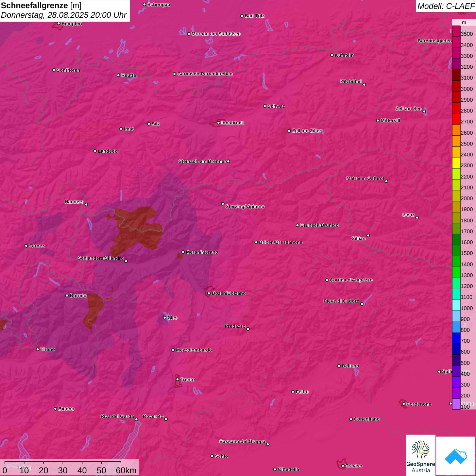Click the Conegliano label
The image size is (476, 476).
[x=367, y=419]
